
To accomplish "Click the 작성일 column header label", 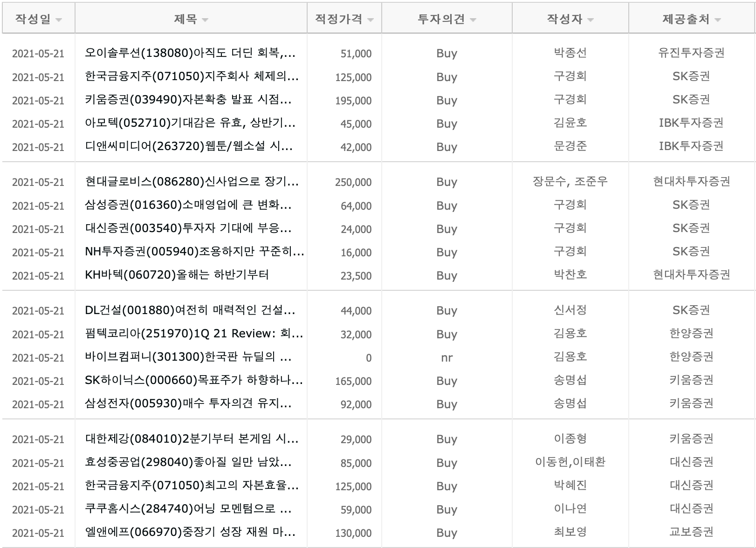I will pos(33,19).
